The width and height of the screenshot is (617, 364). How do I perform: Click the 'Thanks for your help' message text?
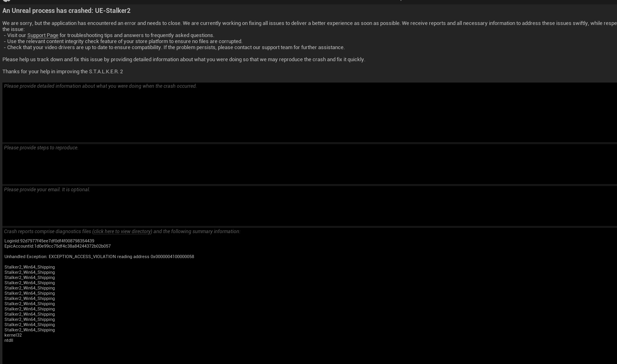point(62,72)
